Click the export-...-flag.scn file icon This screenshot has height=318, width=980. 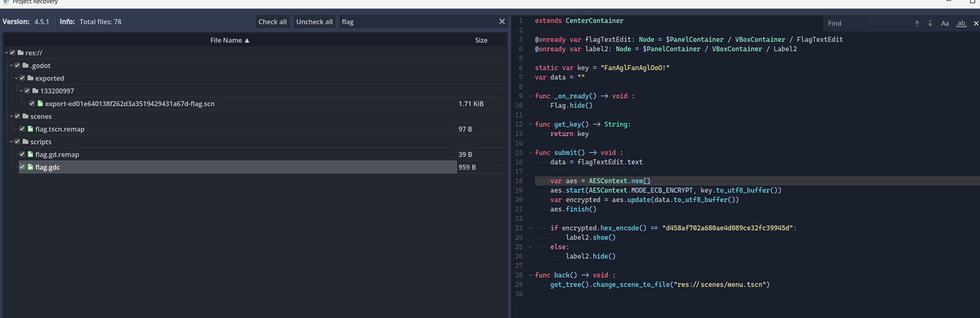pyautogui.click(x=40, y=103)
